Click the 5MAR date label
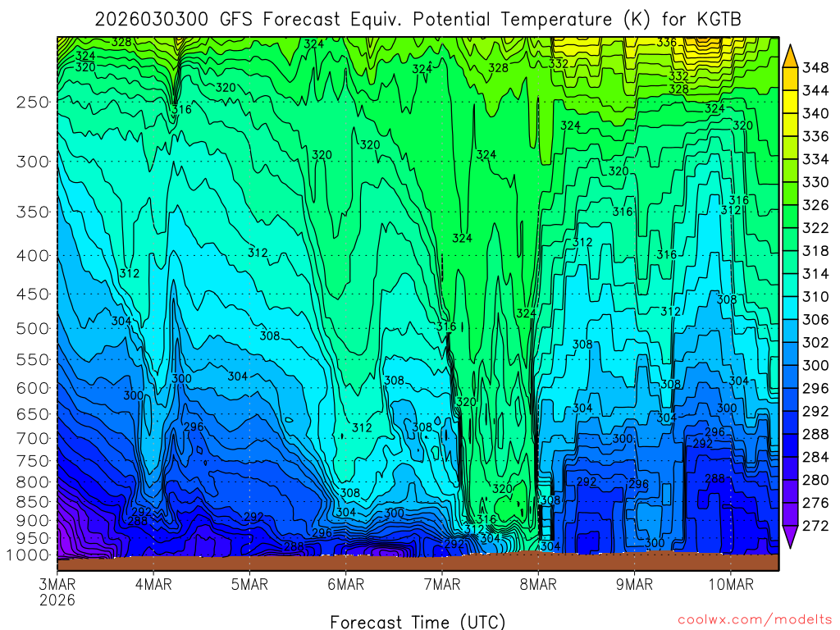This screenshot has width=840, height=630. pyautogui.click(x=249, y=583)
